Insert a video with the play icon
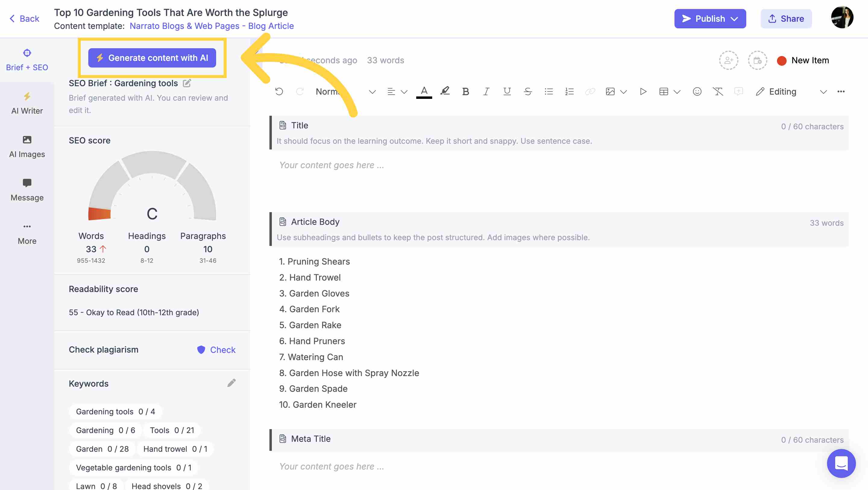 643,91
